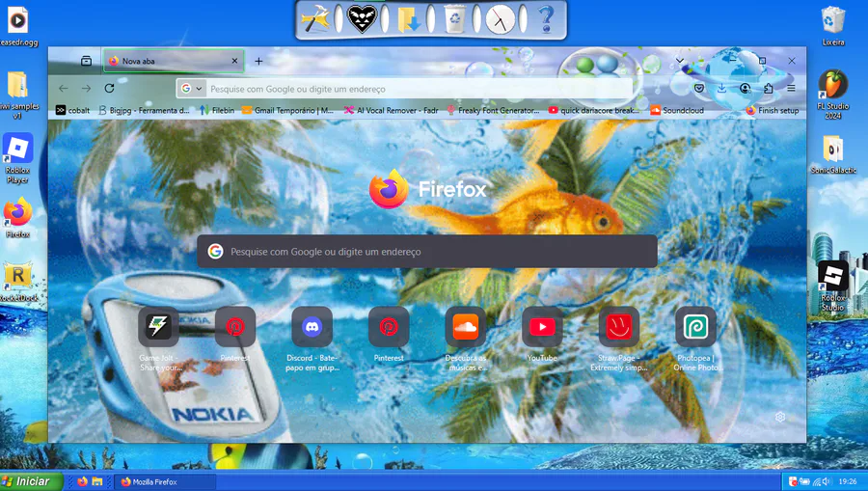Click the hammer tools icon in the dock
The image size is (868, 491).
pyautogui.click(x=315, y=20)
